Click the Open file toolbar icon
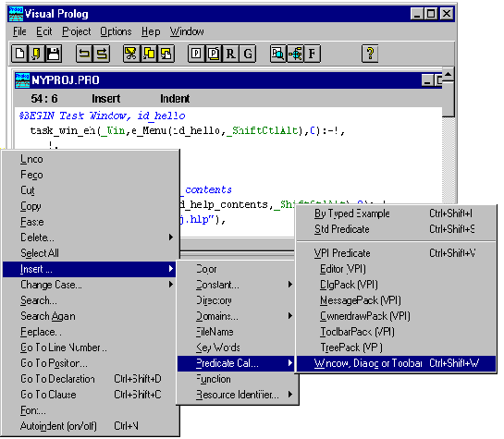Viewport: 504px width, 439px height. 36,54
